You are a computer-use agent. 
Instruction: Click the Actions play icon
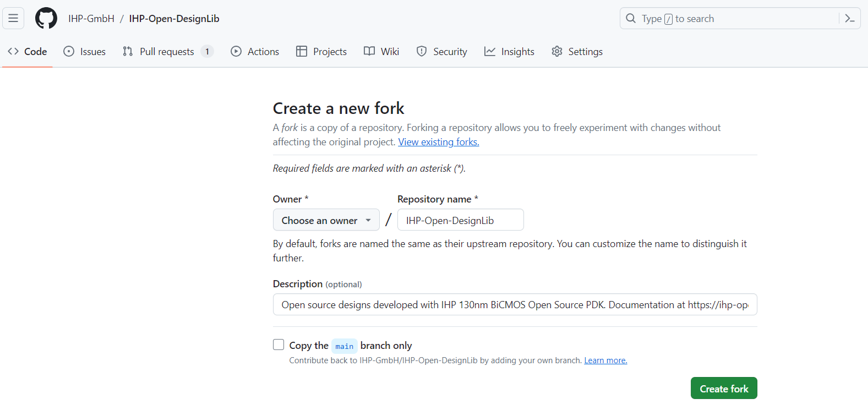point(236,51)
